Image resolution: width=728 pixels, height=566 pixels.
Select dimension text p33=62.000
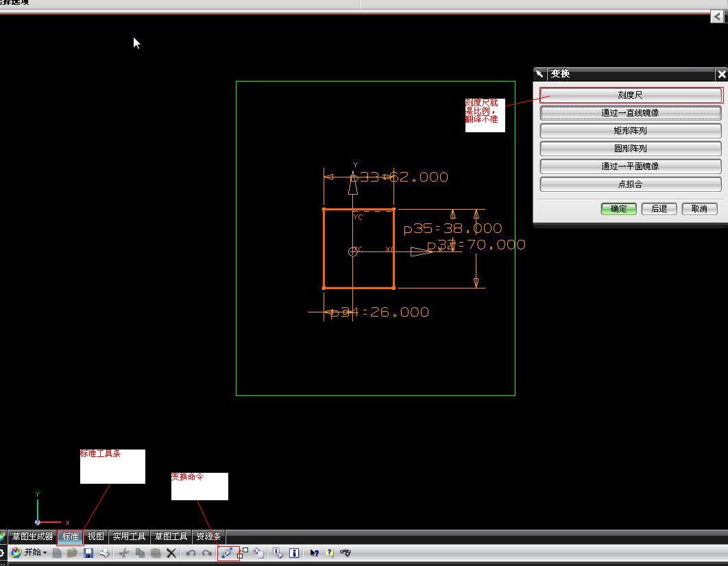[x=399, y=177]
